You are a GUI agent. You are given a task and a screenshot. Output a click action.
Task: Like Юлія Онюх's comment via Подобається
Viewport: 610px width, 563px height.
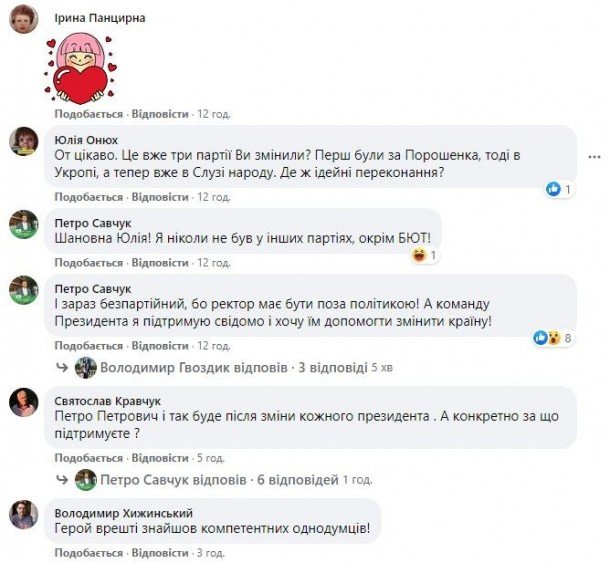89,197
